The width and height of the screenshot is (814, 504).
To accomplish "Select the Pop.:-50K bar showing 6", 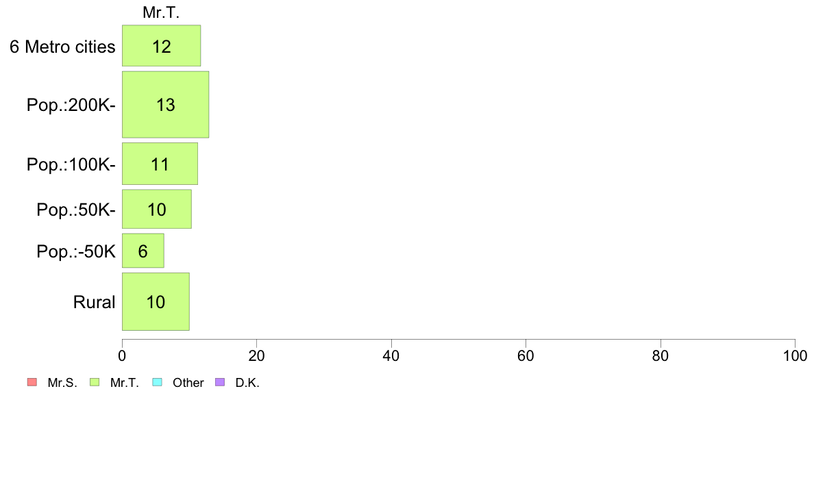I will 143,251.
